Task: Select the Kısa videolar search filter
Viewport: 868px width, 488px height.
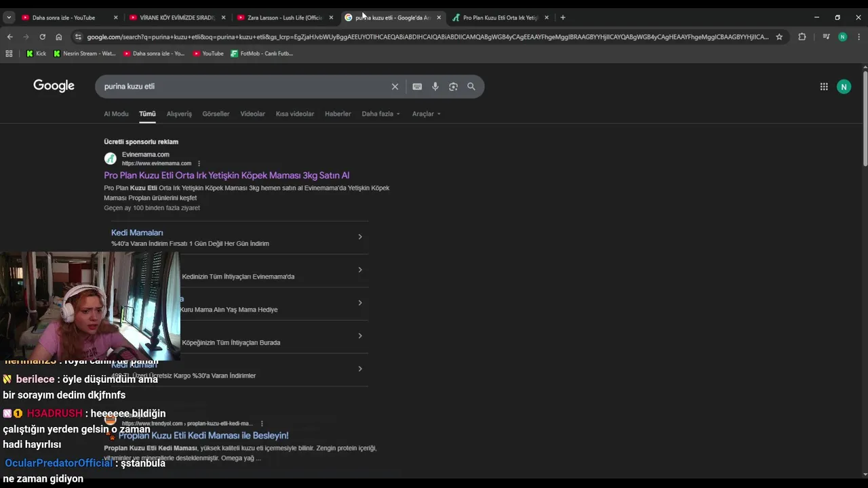Action: pyautogui.click(x=295, y=114)
